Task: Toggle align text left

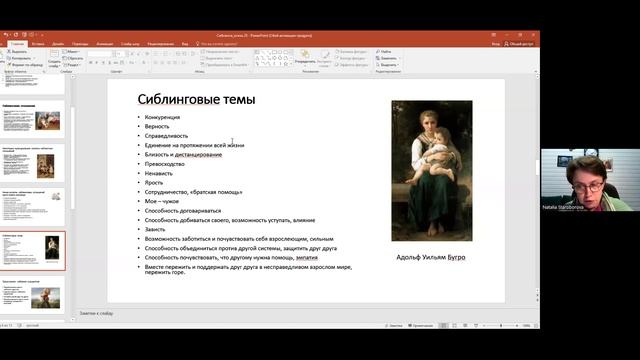Action: (156, 62)
